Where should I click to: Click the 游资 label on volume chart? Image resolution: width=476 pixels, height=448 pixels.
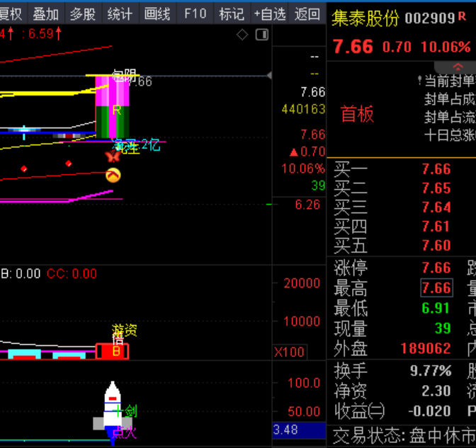click(125, 330)
